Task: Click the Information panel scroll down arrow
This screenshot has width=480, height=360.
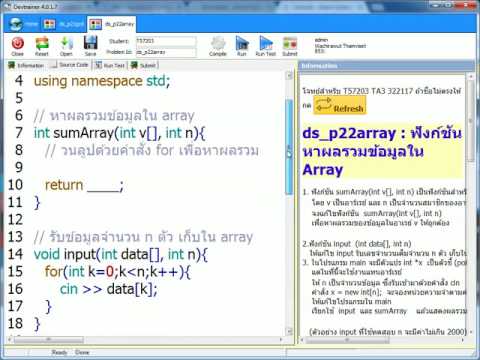Action: (x=471, y=332)
